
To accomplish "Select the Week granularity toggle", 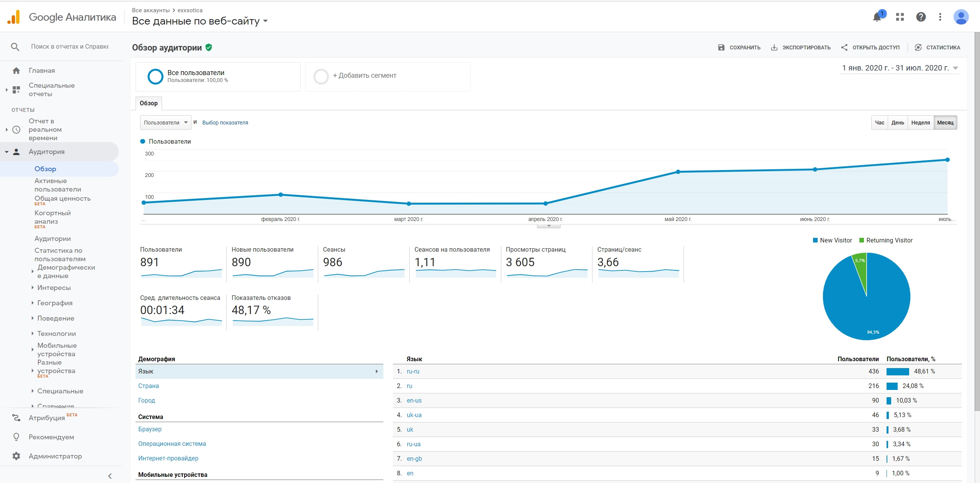I will coord(920,123).
